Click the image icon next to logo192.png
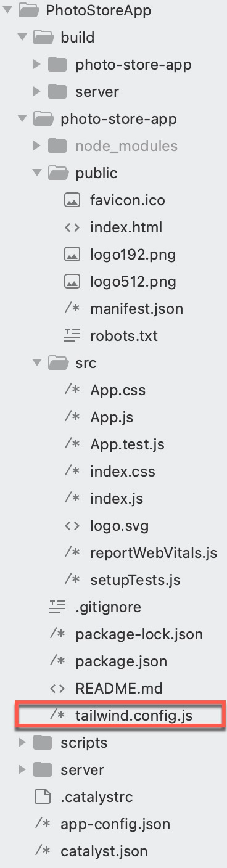 (x=72, y=255)
